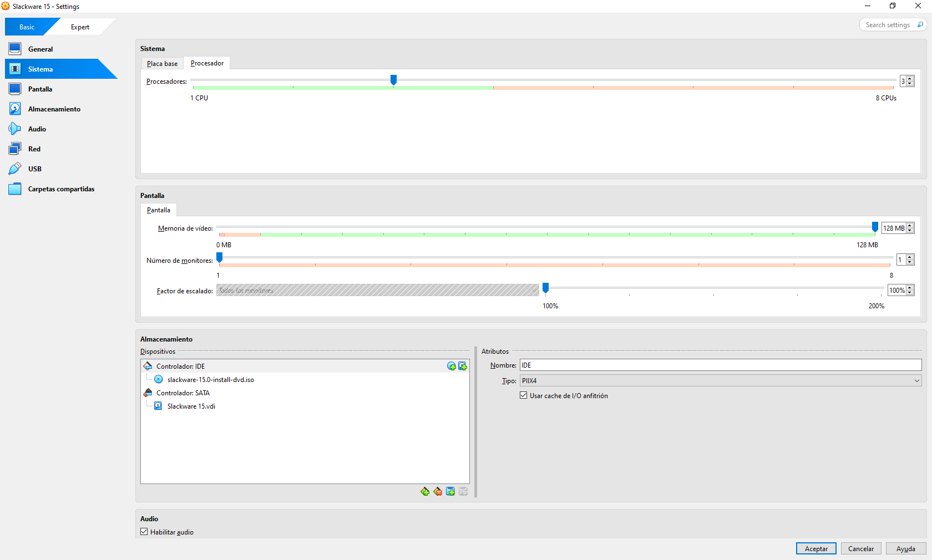Open the Tipo PIIX4 dropdown
The height and width of the screenshot is (560, 932).
(x=721, y=380)
